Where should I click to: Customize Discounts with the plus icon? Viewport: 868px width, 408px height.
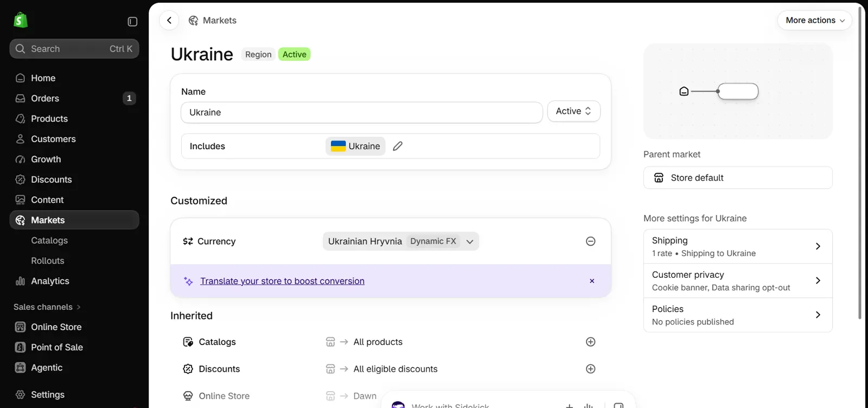click(x=591, y=369)
